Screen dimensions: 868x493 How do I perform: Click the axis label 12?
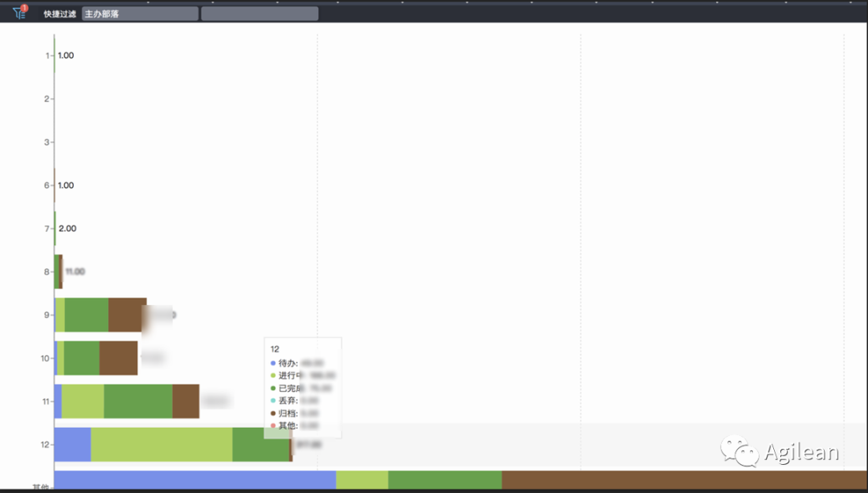45,444
